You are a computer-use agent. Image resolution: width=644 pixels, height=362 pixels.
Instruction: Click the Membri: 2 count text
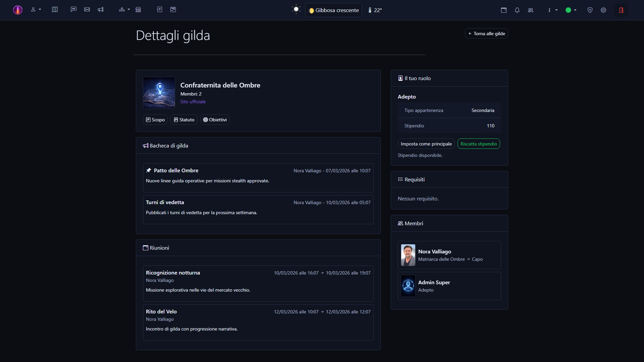tap(191, 94)
